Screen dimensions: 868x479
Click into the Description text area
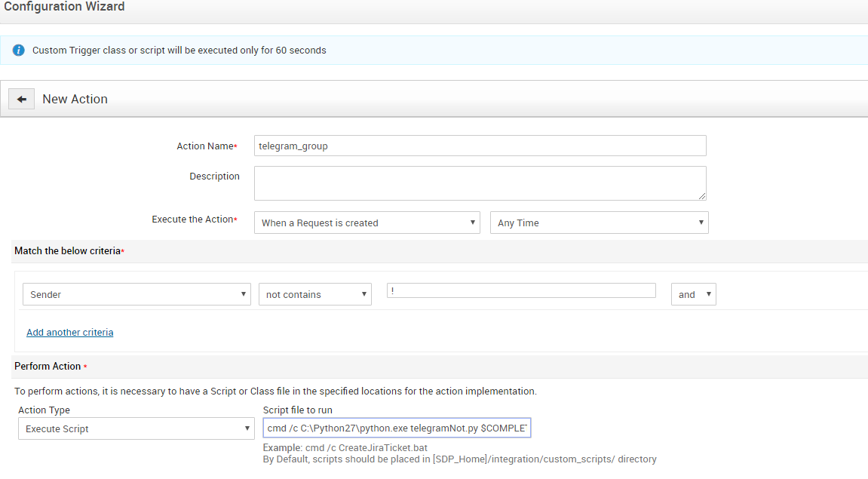pos(480,183)
